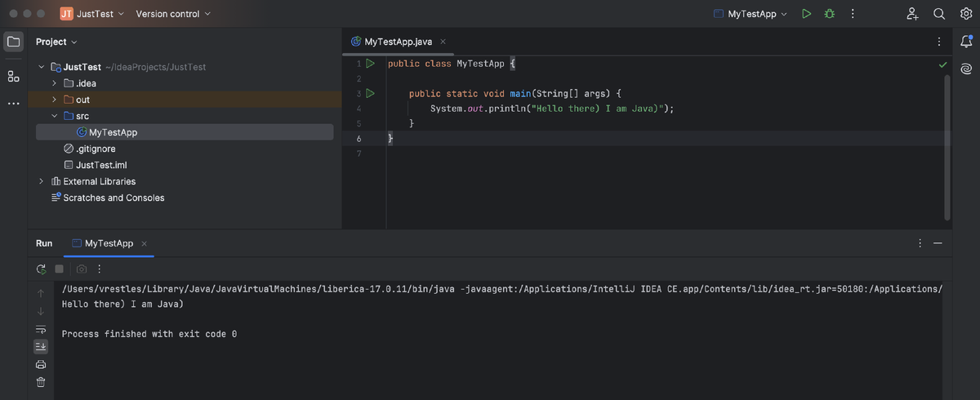Select the out folder row

184,100
